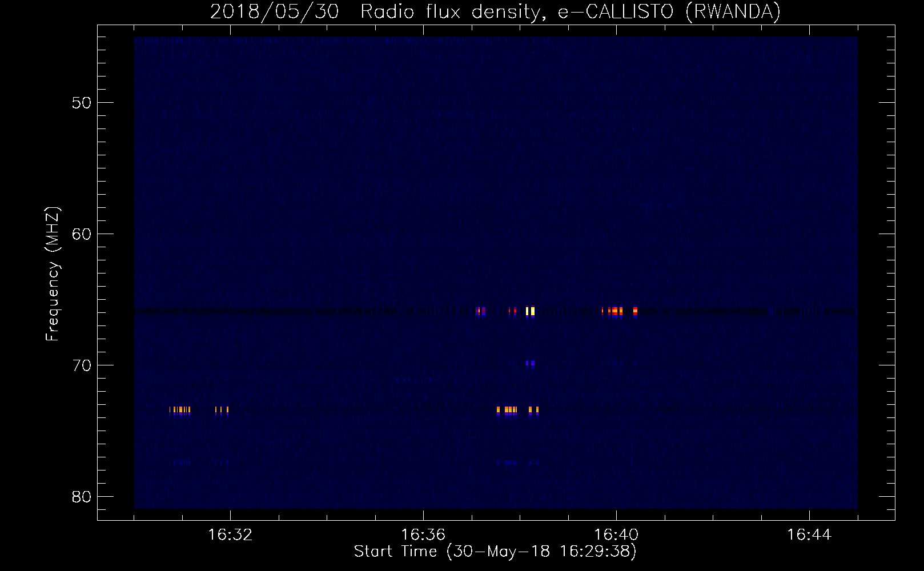Click the 70 frequency tick label
Viewport: 924px width, 571px height.
[x=81, y=365]
